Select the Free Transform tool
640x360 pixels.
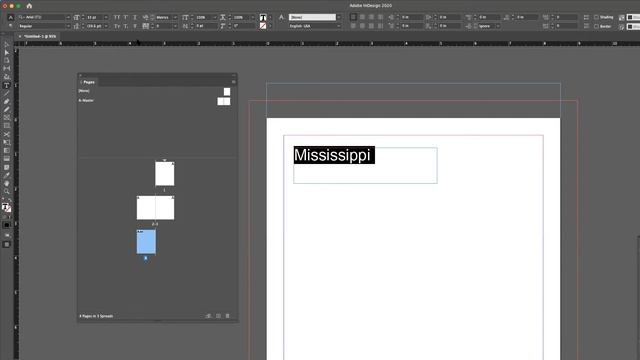tap(7, 142)
